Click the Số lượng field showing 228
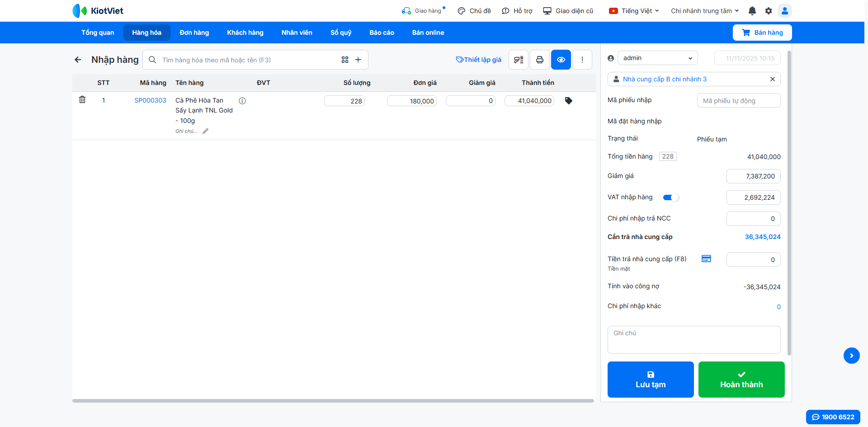The height and width of the screenshot is (427, 868). [x=344, y=101]
